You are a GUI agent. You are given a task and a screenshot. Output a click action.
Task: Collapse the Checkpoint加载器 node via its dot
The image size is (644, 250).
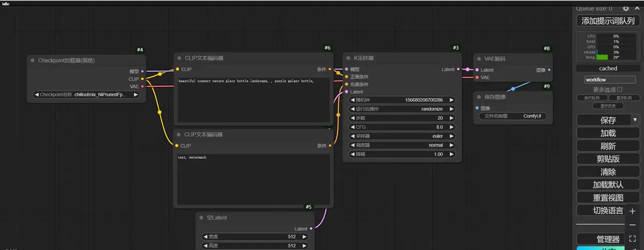coord(33,61)
